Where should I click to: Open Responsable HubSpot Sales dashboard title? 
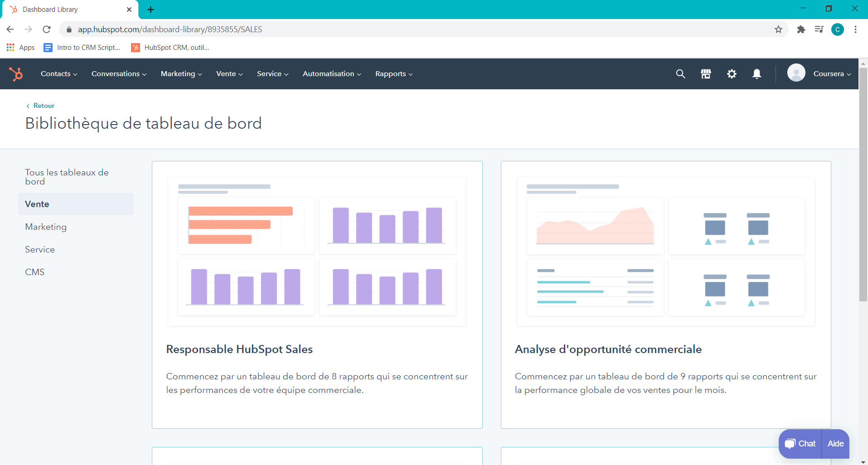click(x=239, y=349)
